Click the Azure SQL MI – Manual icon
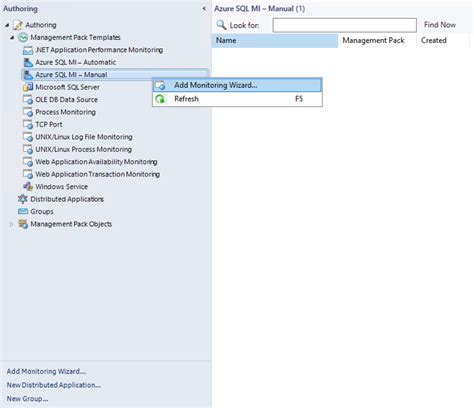The image size is (474, 408). [28, 75]
